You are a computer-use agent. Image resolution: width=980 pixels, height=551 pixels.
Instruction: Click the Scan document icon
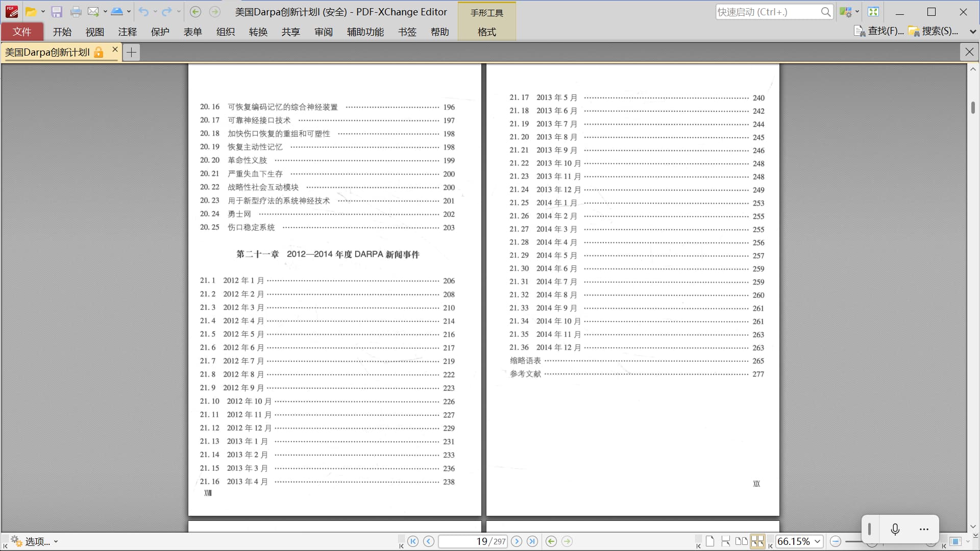(117, 12)
